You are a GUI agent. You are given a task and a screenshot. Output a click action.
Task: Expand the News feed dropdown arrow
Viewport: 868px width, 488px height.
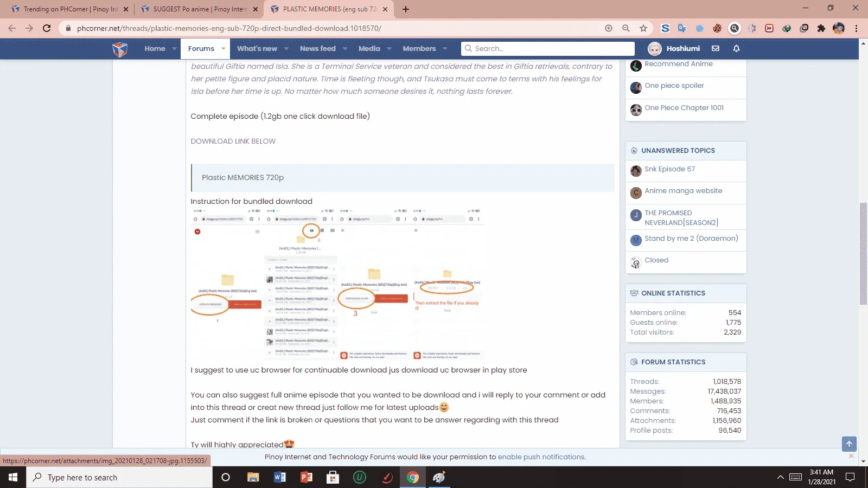345,48
